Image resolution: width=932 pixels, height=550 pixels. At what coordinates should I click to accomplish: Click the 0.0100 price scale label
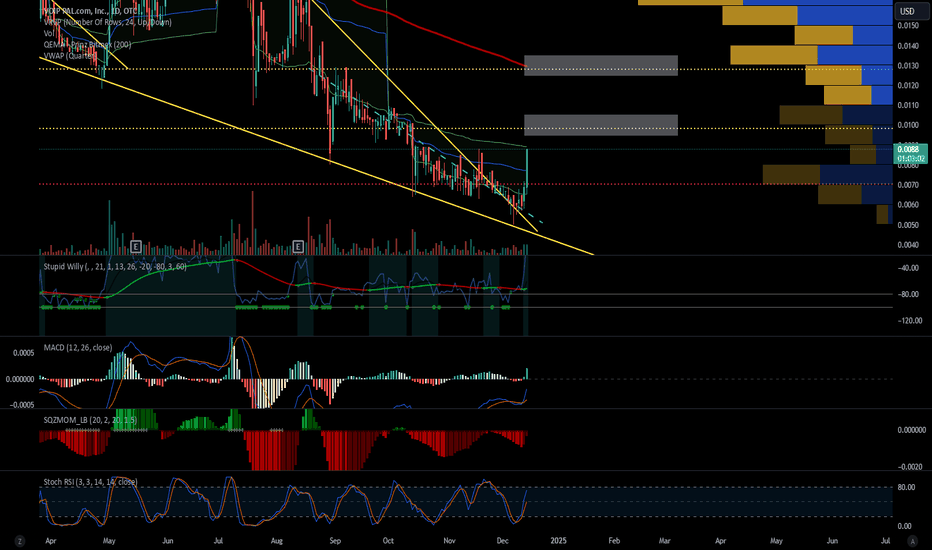coord(908,125)
